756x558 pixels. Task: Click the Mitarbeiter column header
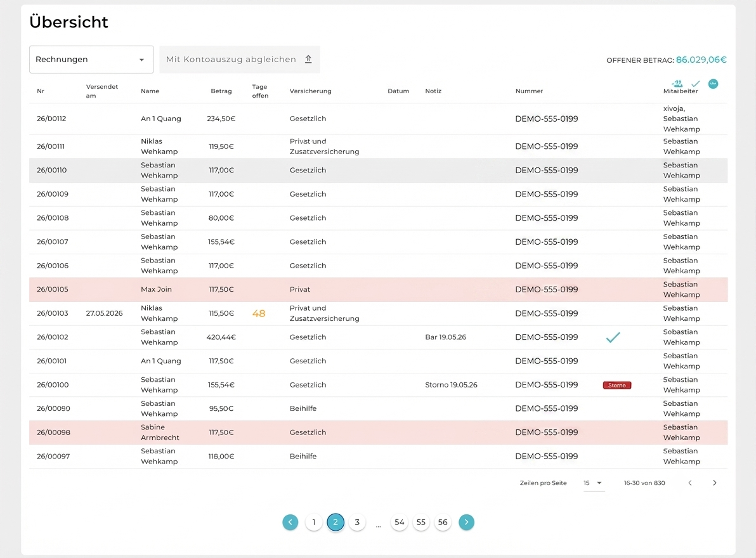pyautogui.click(x=681, y=91)
